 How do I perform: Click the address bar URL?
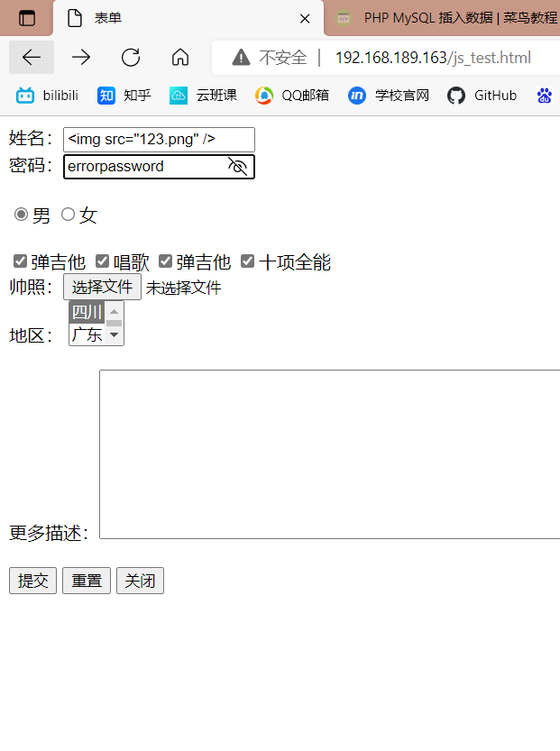click(x=433, y=58)
